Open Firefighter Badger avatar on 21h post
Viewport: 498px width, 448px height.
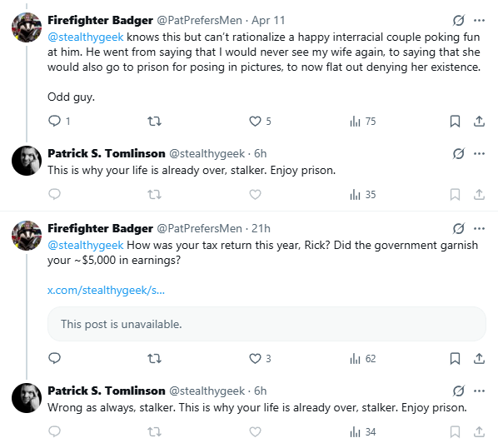coord(27,236)
